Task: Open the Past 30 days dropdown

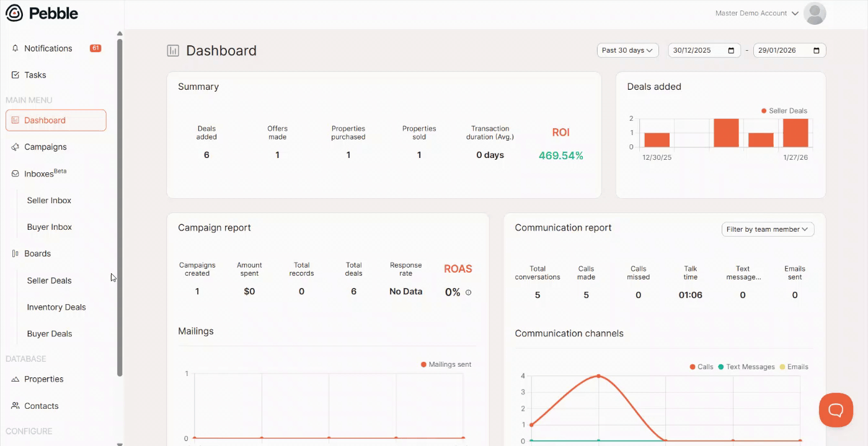Action: coord(627,51)
